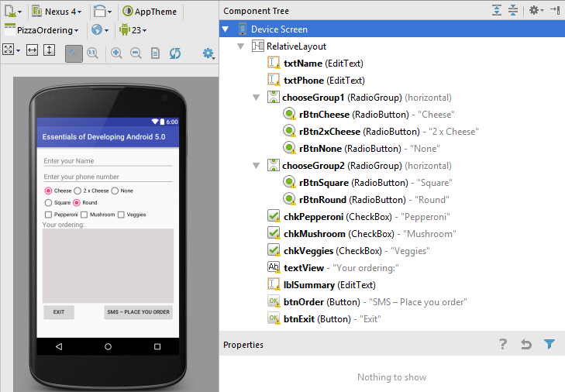Select the Round radio button in preview
The width and height of the screenshot is (565, 392).
pyautogui.click(x=85, y=202)
